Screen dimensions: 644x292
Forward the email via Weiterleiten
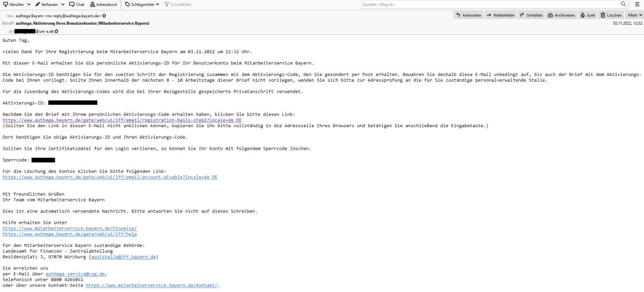click(x=500, y=15)
